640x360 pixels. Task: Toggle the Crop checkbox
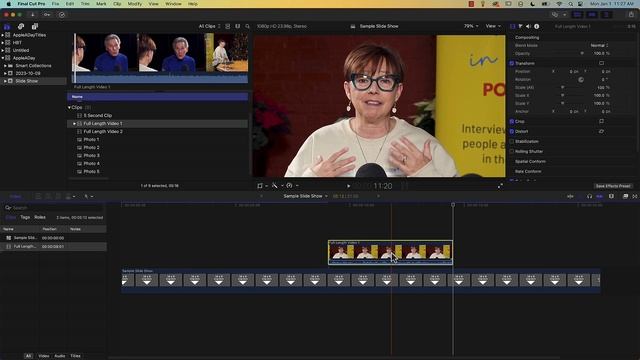click(x=512, y=121)
